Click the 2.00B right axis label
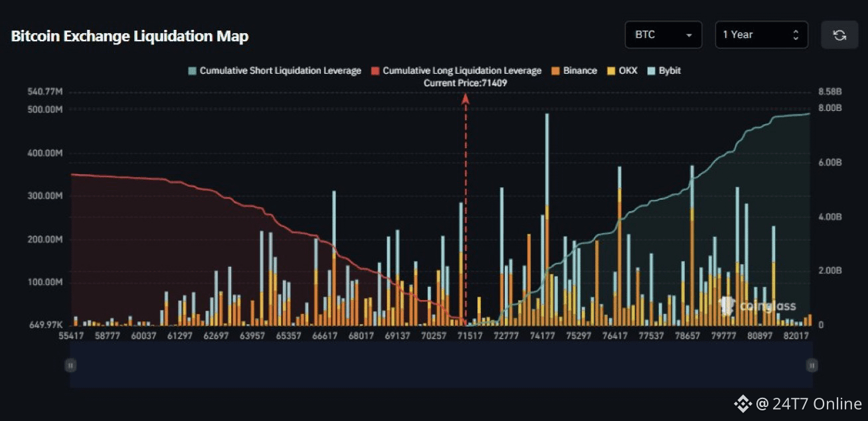 point(829,271)
